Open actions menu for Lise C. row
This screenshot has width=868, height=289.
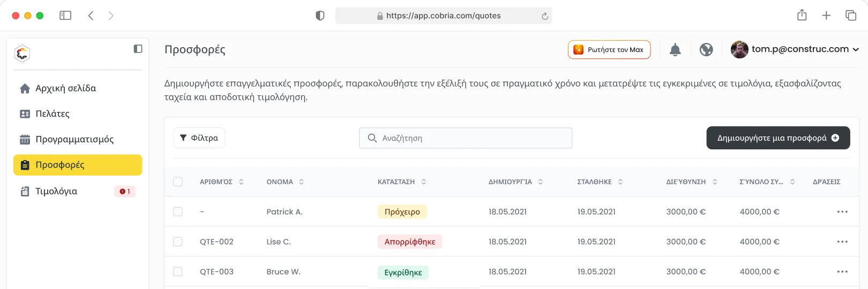coord(842,242)
